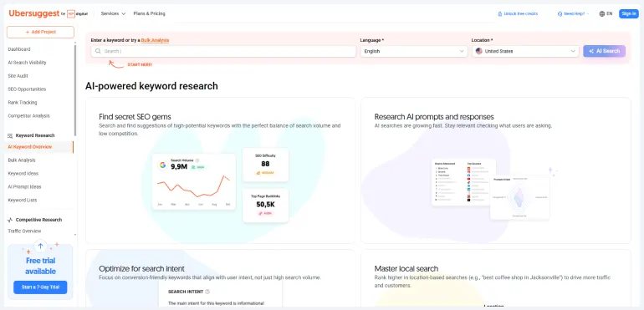
Task: Open AI Search Visibility
Action: pyautogui.click(x=27, y=63)
